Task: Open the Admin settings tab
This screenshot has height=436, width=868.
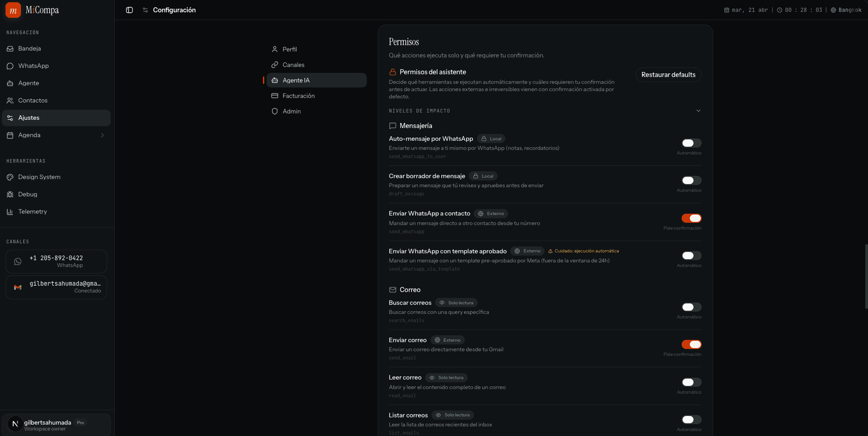Action: [x=316, y=111]
